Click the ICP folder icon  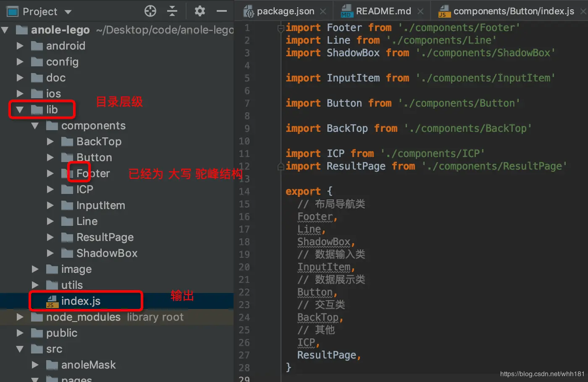pyautogui.click(x=67, y=189)
